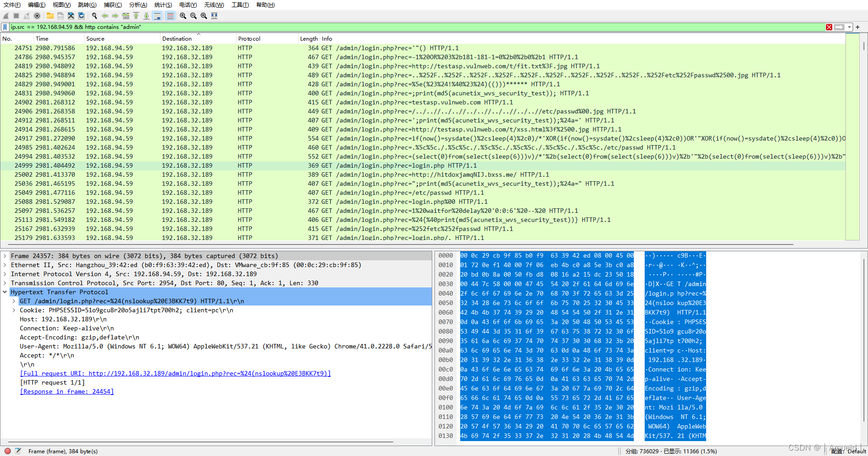This screenshot has width=868, height=456.
Task: Edit capture file properties status bar icon
Action: coord(19,451)
